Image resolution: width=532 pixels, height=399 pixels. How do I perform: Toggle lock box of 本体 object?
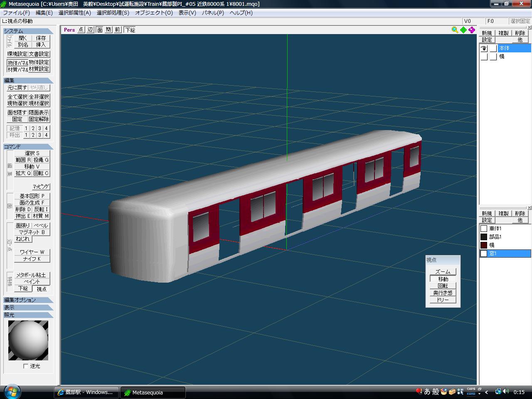[493, 48]
